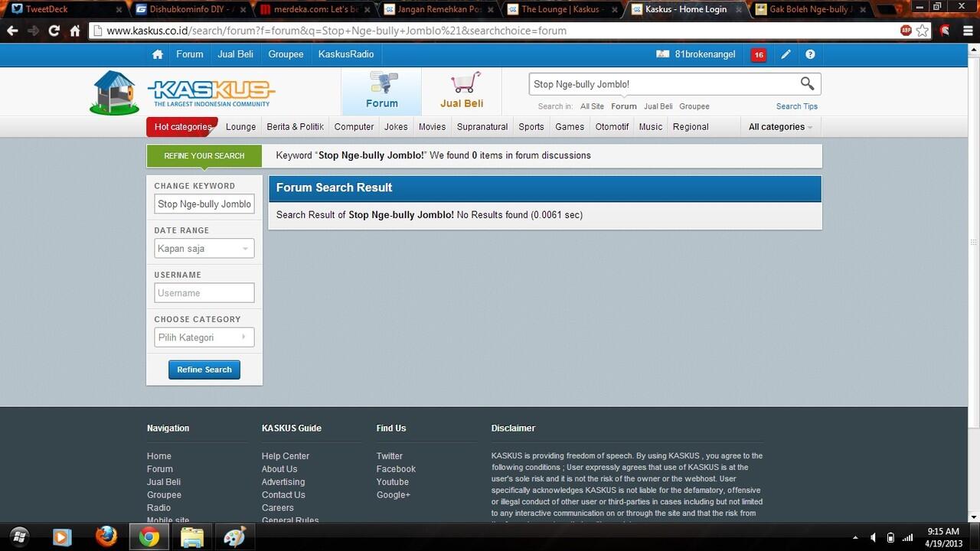Open KaskusRadio in blue bar

point(346,54)
